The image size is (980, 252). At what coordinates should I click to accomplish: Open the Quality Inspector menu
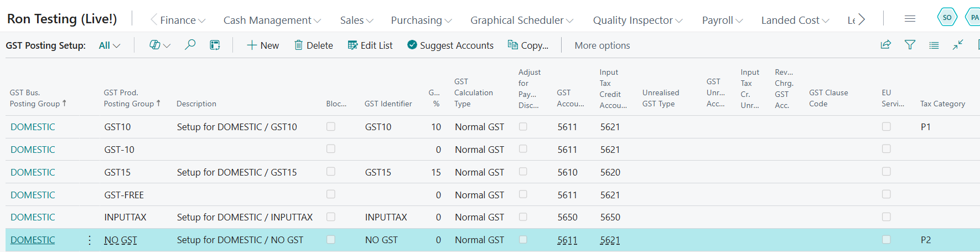click(637, 20)
